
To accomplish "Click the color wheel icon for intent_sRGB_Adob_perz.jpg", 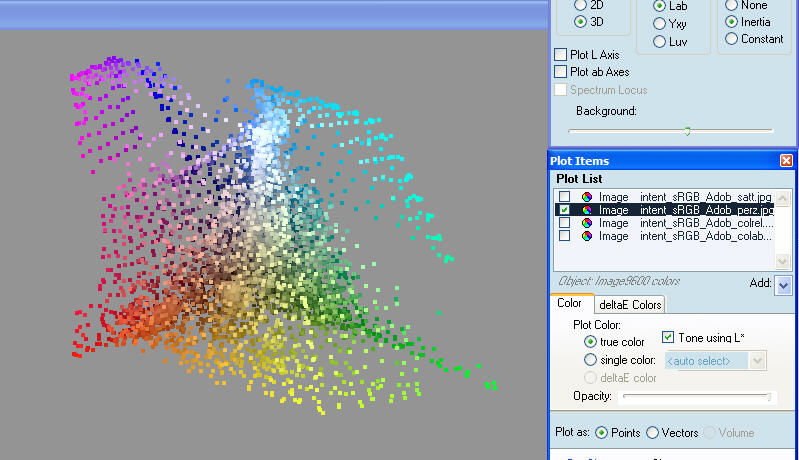I will click(x=586, y=210).
